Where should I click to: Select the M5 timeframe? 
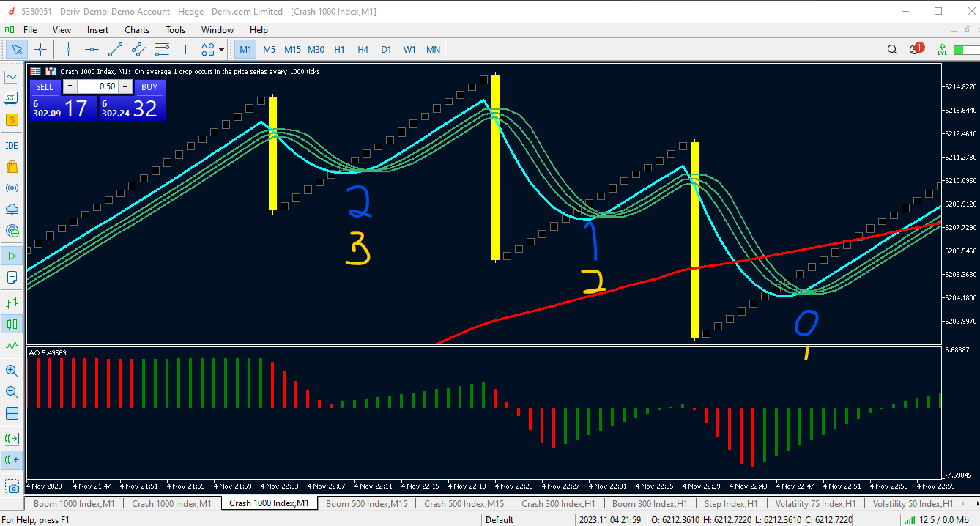click(x=269, y=50)
